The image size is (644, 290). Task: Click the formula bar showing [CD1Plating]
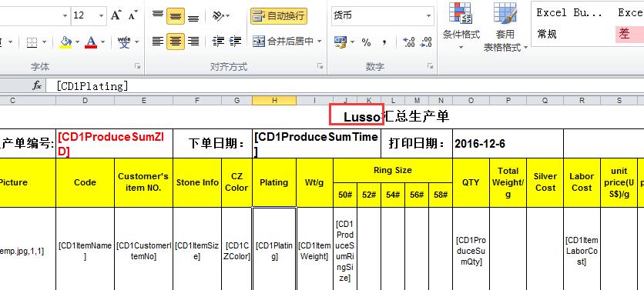pyautogui.click(x=344, y=85)
